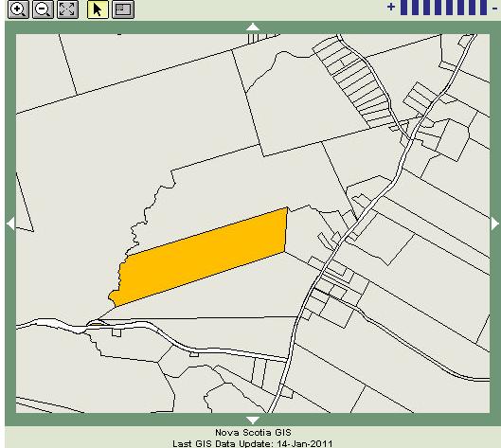
Task: Select the zoom out magnifier tool
Action: (x=43, y=9)
